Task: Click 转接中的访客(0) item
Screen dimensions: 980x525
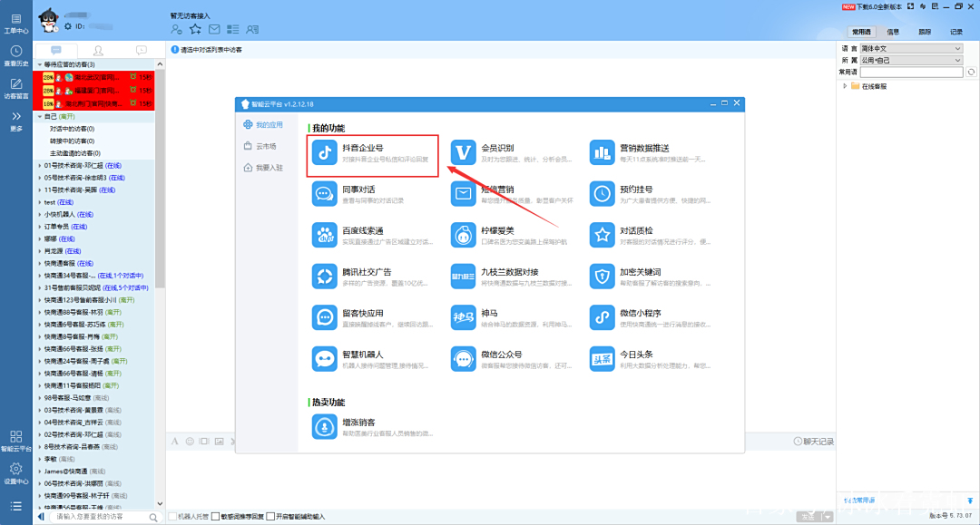Action: pos(72,141)
